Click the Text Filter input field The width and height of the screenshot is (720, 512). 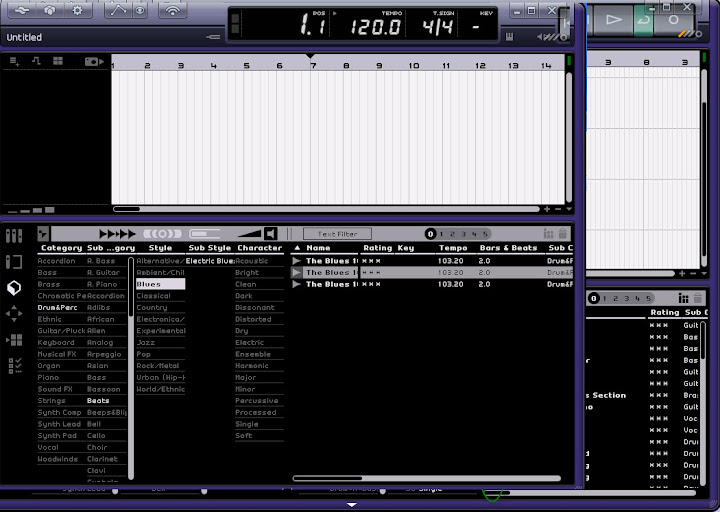(x=337, y=234)
